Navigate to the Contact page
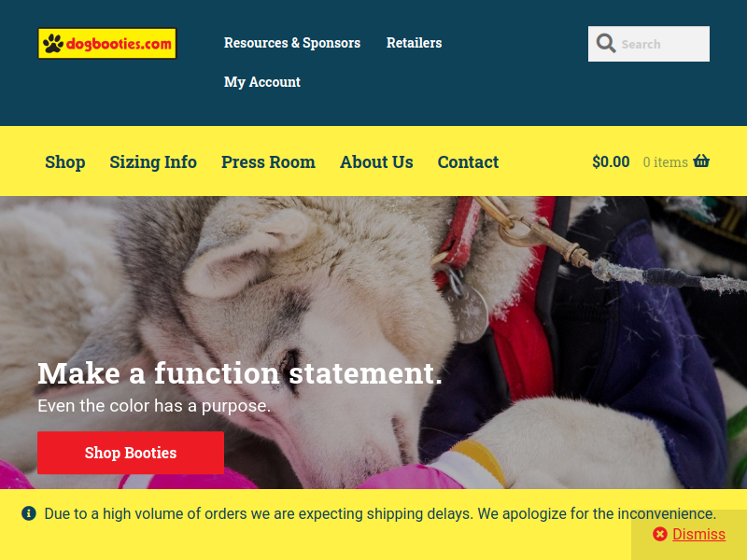Screen dimensions: 747x560 [x=468, y=161]
